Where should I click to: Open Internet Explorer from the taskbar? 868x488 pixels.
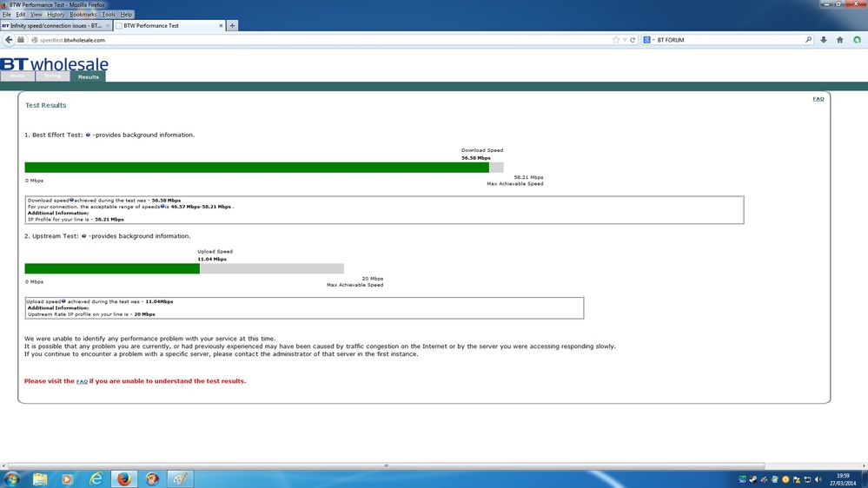tap(96, 478)
